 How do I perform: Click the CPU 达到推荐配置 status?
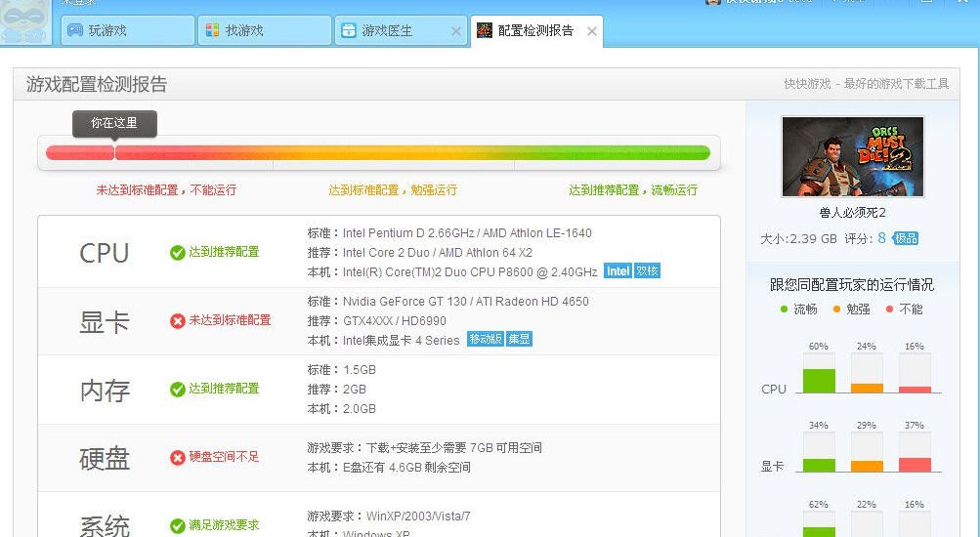click(x=224, y=252)
